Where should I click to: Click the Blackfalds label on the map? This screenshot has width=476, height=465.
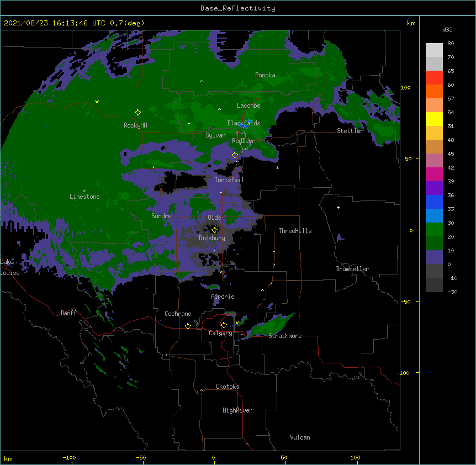click(x=244, y=123)
